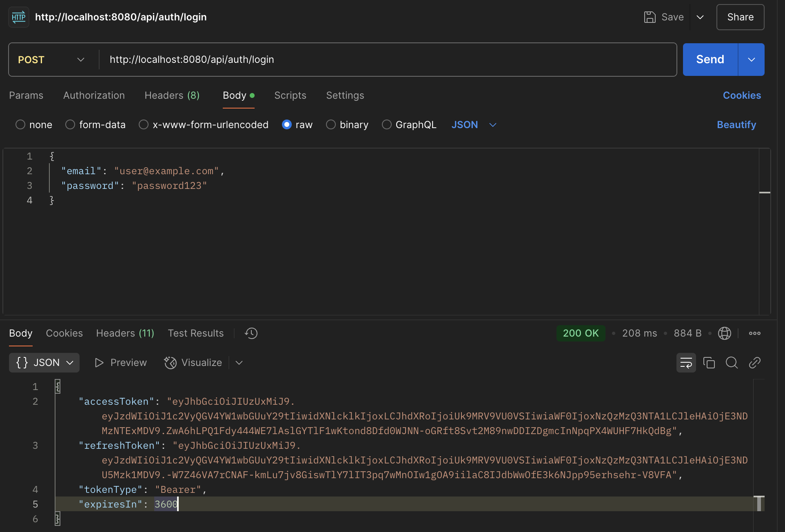
Task: Open the Test Results tab
Action: tap(195, 333)
